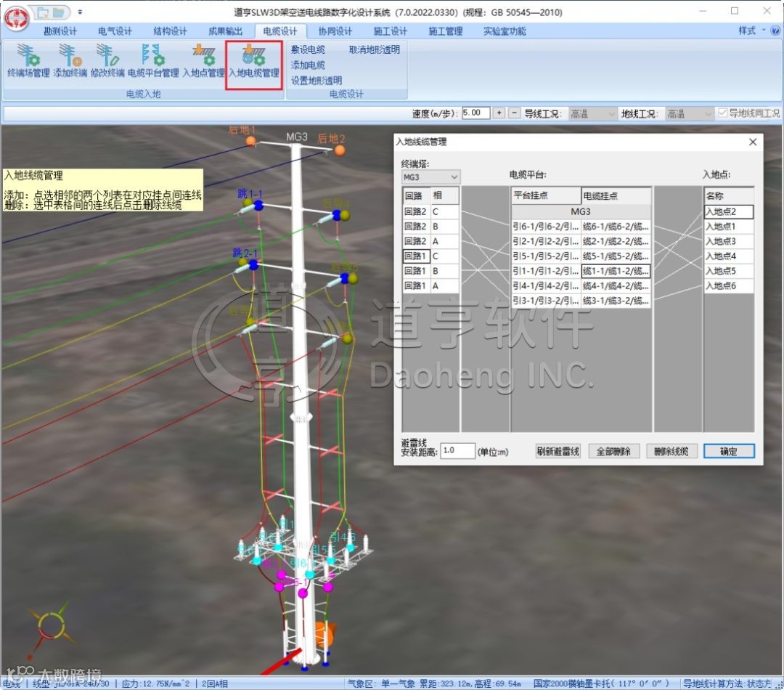Image resolution: width=784 pixels, height=690 pixels.
Task: Select 入地点4 row
Action: [x=729, y=256]
